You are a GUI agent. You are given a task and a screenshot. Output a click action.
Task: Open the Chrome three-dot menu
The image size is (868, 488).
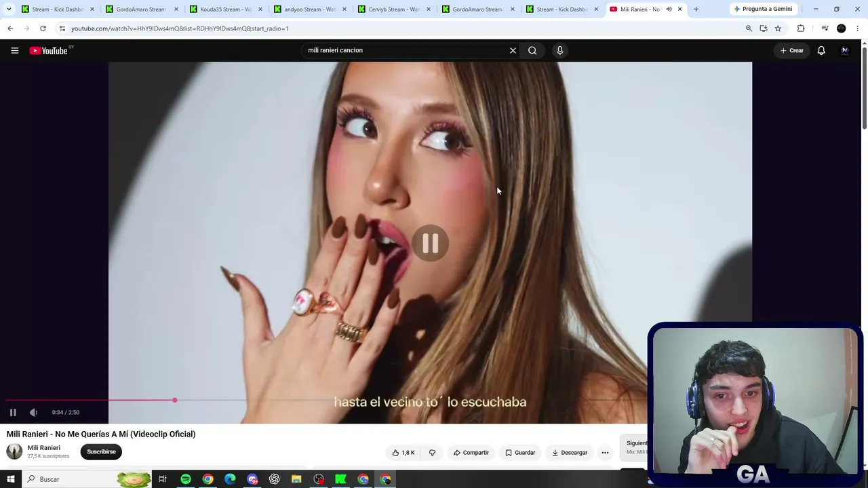[858, 28]
